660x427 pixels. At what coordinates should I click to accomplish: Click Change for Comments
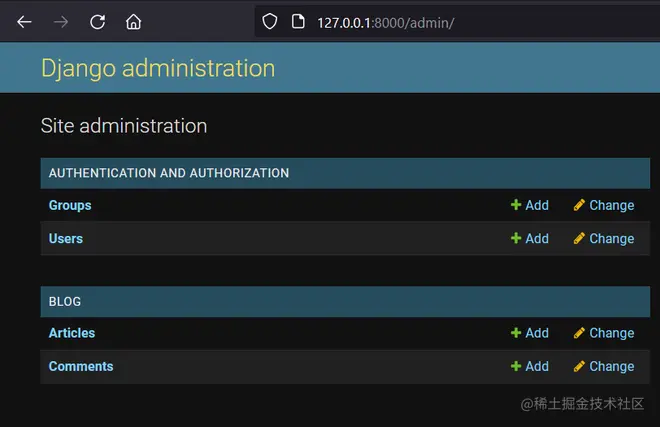pyautogui.click(x=604, y=366)
